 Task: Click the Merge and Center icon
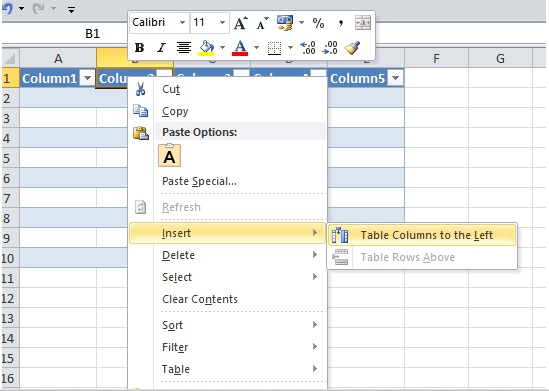(x=363, y=23)
